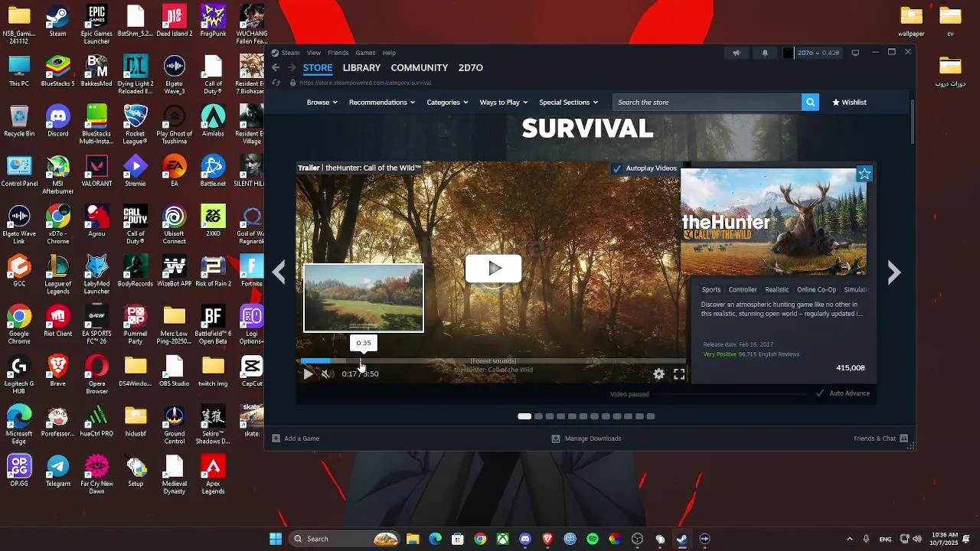Launch Stremio from the desktop
Image resolution: width=980 pixels, height=551 pixels.
[136, 171]
